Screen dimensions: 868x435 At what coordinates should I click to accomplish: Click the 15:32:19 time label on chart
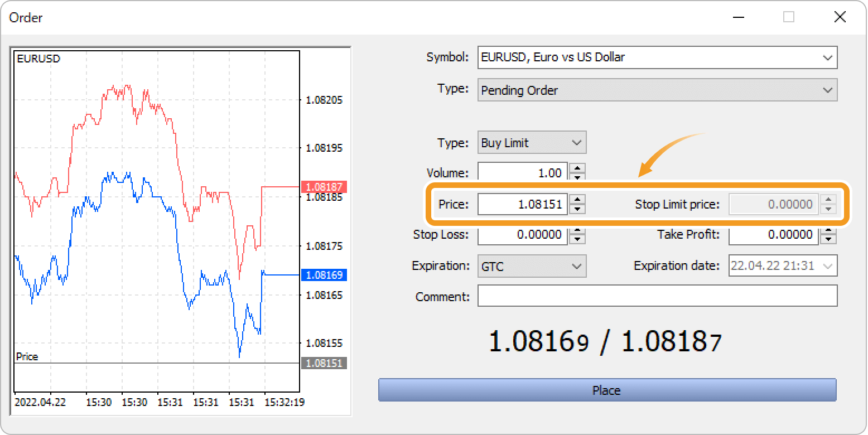tap(284, 402)
